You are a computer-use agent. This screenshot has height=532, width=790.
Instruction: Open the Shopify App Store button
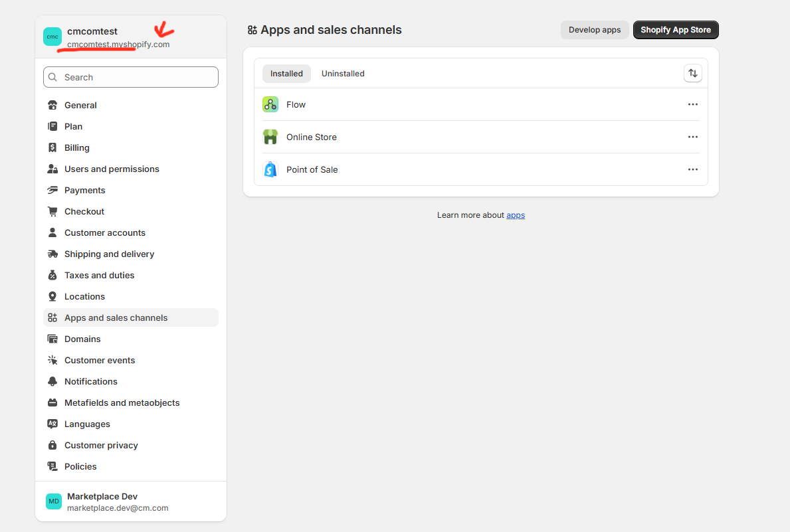click(675, 30)
